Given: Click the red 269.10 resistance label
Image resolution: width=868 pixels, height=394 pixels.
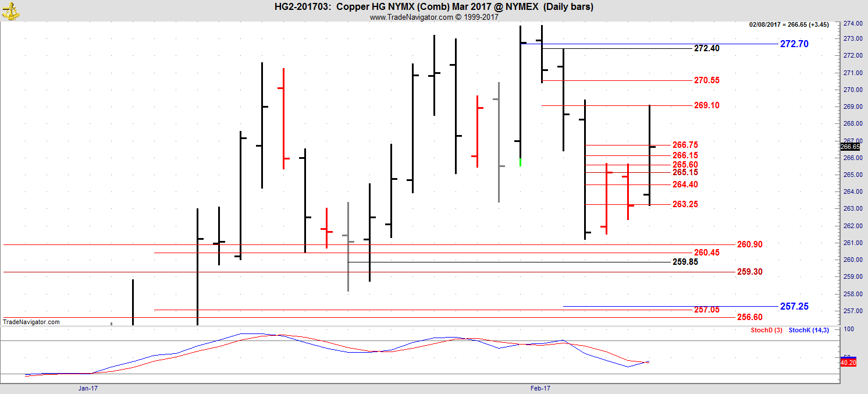Looking at the screenshot, I should 707,105.
